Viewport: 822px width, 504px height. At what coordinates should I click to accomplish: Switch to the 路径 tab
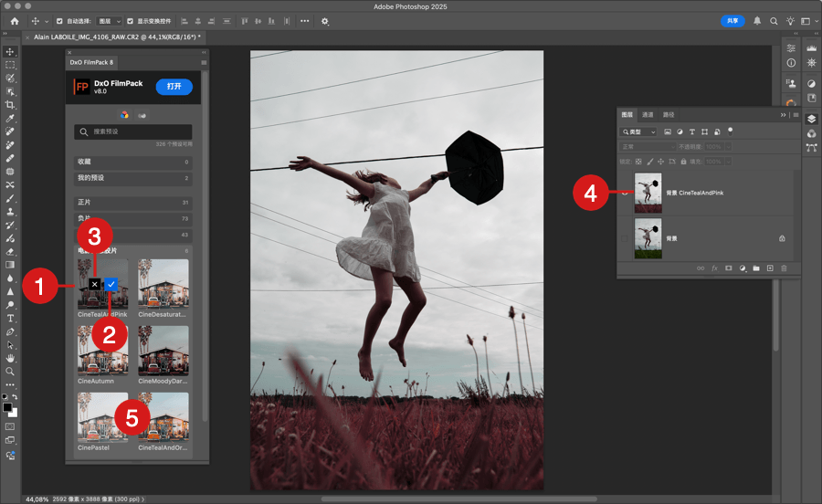[669, 115]
